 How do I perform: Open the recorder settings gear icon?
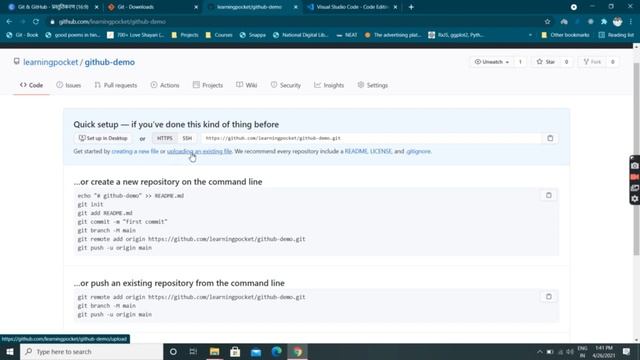(635, 199)
